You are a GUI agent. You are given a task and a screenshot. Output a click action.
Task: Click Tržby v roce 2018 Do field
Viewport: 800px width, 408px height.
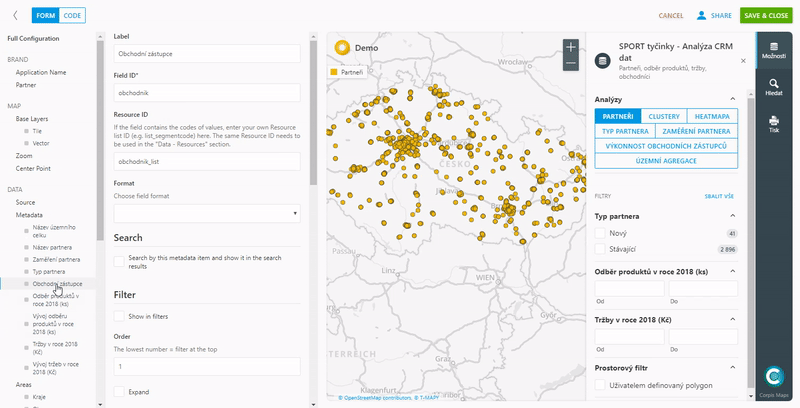pyautogui.click(x=703, y=337)
